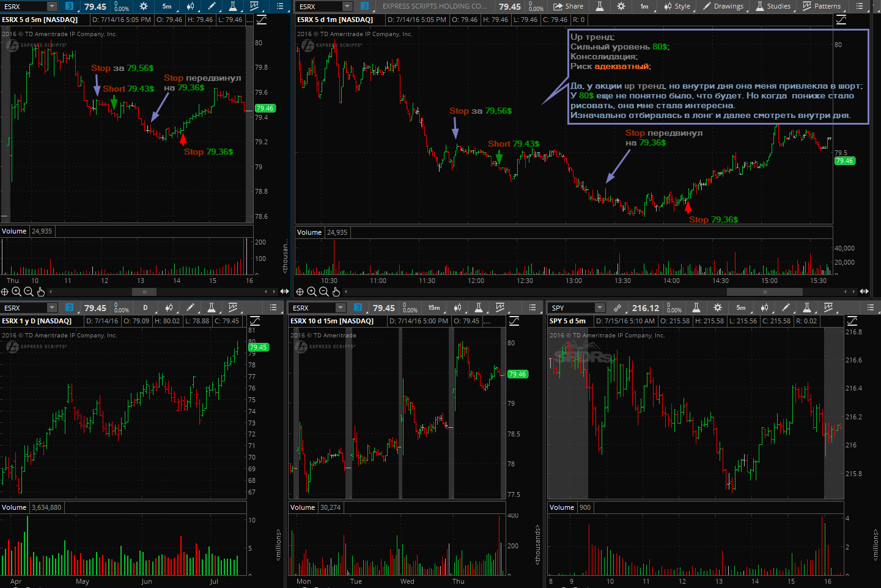Image resolution: width=881 pixels, height=588 pixels.
Task: Click blue link 3 button in ESRX 15m panel
Action: coord(358,307)
